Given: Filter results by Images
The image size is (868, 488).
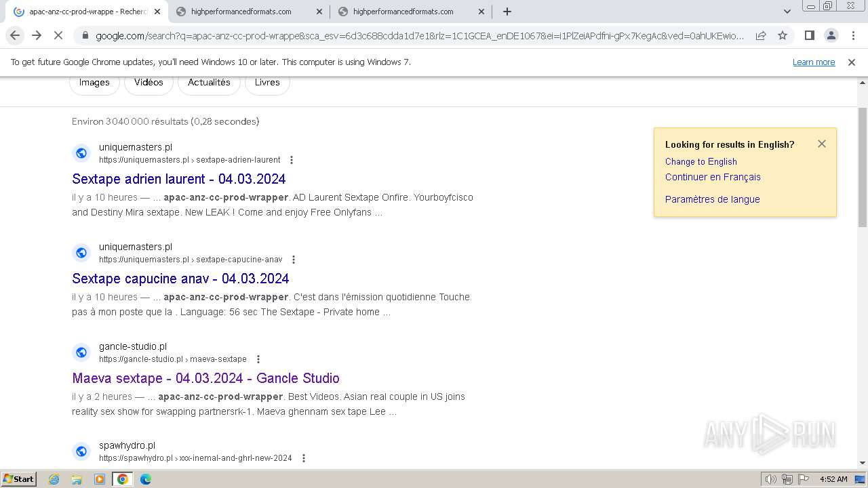Looking at the screenshot, I should tap(94, 83).
